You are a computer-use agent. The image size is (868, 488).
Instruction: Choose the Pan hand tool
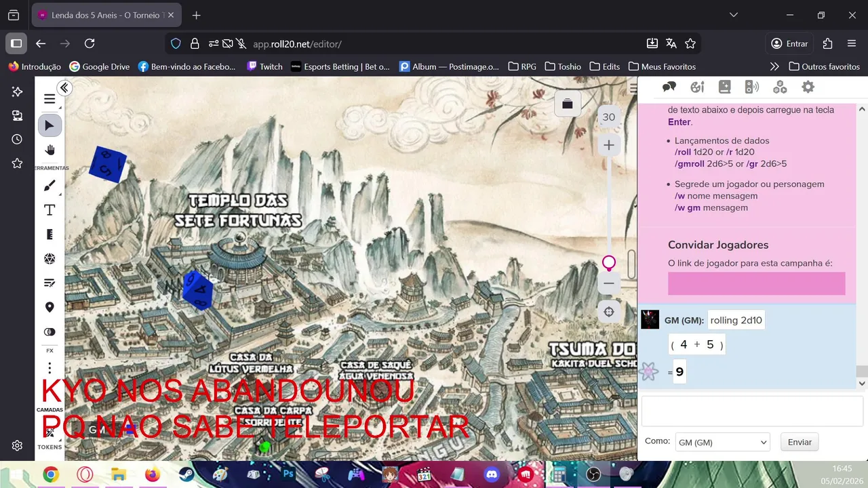tap(50, 150)
